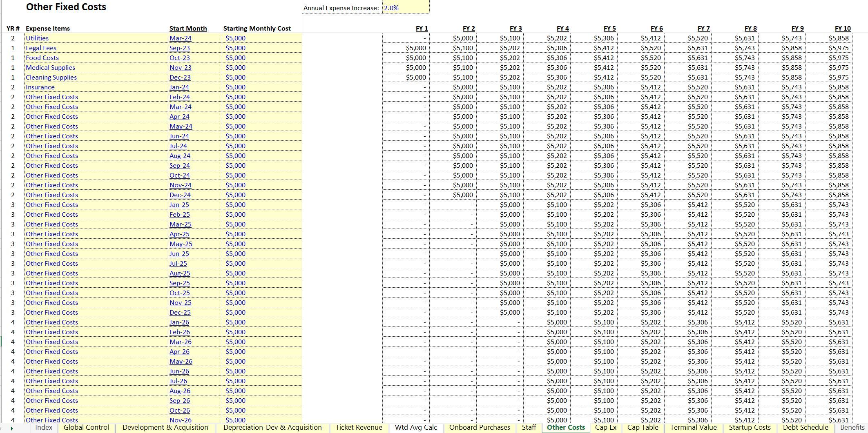Screen dimensions: 868x433
Task: Select the FY 7 column header
Action: coord(703,28)
